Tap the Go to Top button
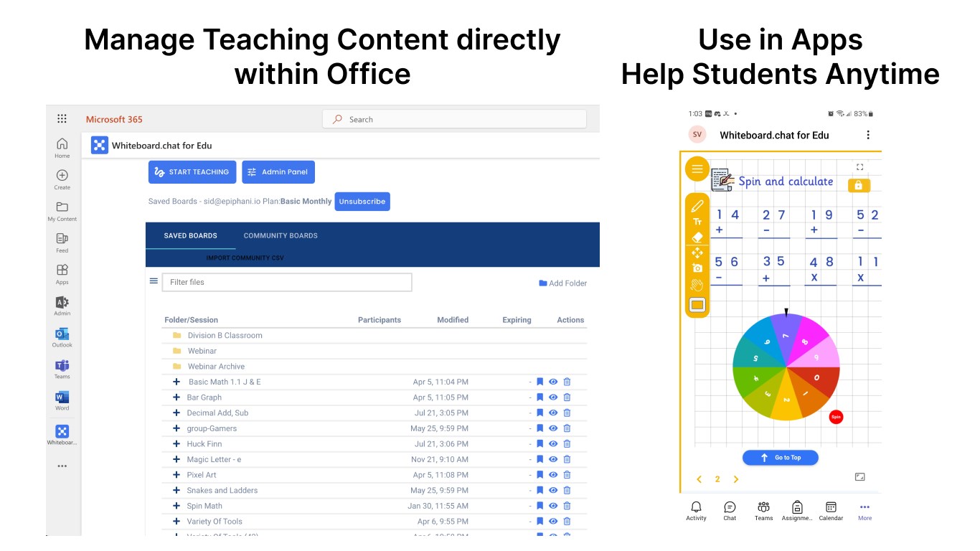Screen dimensions: 980x551 [x=780, y=458]
